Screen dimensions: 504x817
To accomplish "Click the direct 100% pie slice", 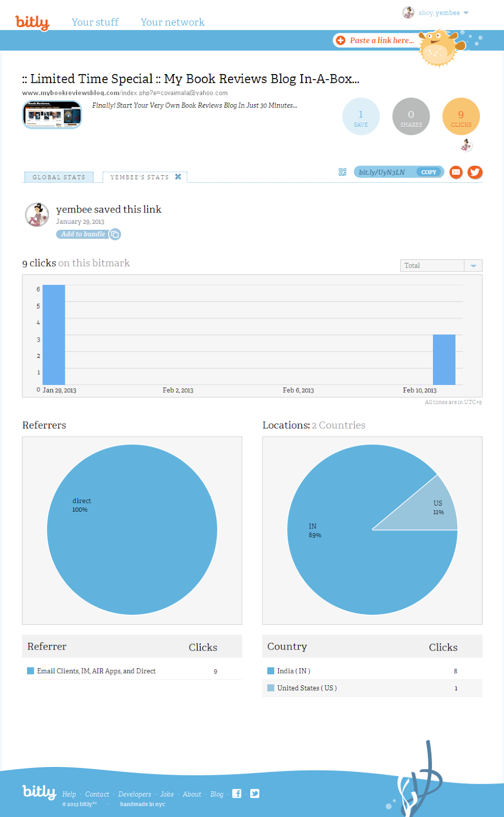I will tap(132, 530).
